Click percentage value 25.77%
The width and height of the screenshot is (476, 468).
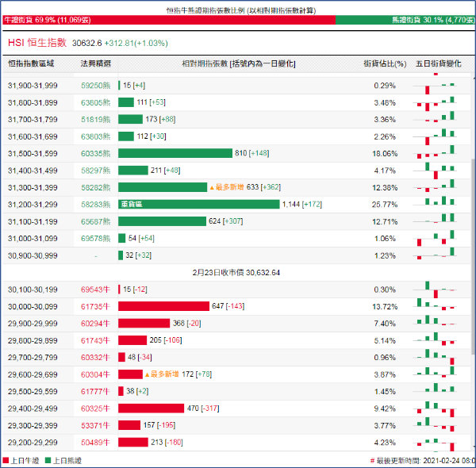pos(385,205)
